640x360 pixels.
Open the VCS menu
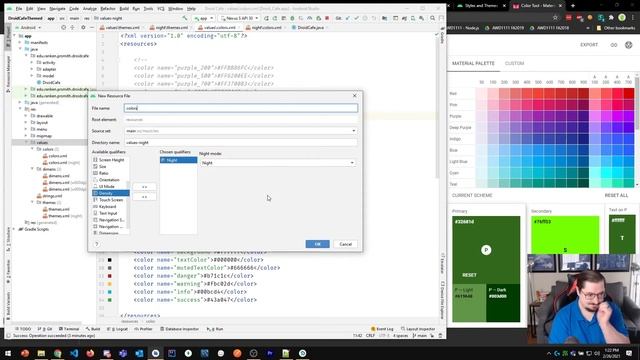(161, 9)
